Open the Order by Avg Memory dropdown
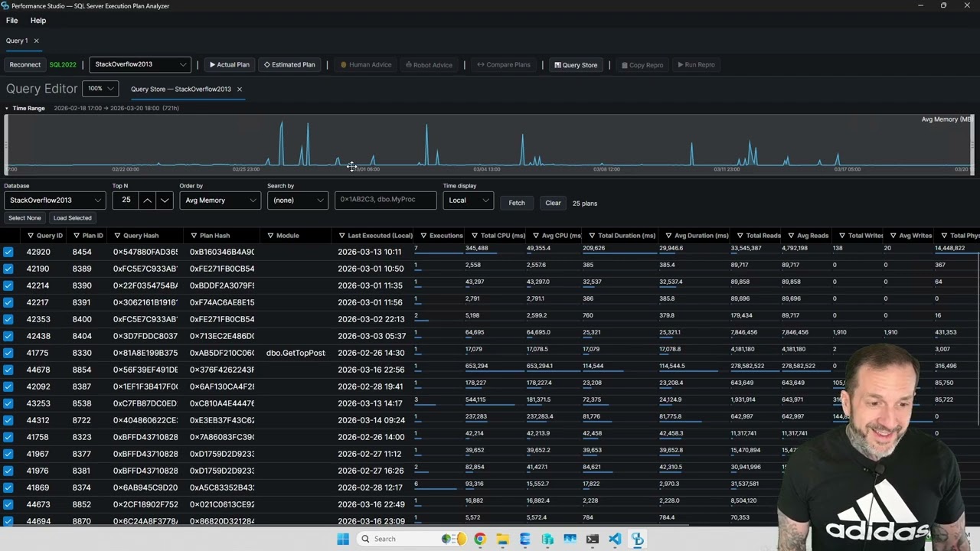980x551 pixels. click(x=220, y=201)
